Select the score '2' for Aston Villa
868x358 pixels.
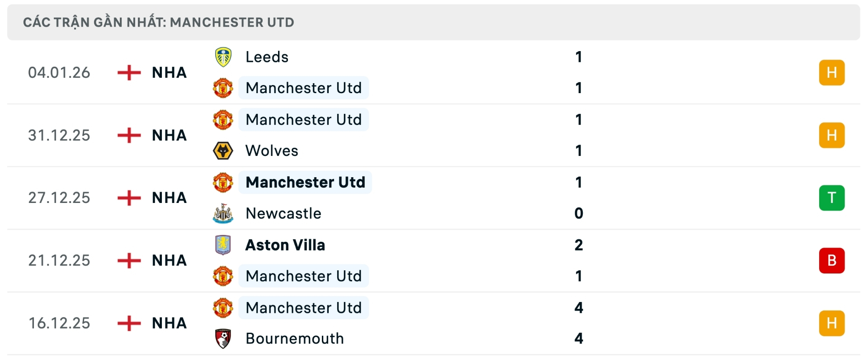click(579, 245)
